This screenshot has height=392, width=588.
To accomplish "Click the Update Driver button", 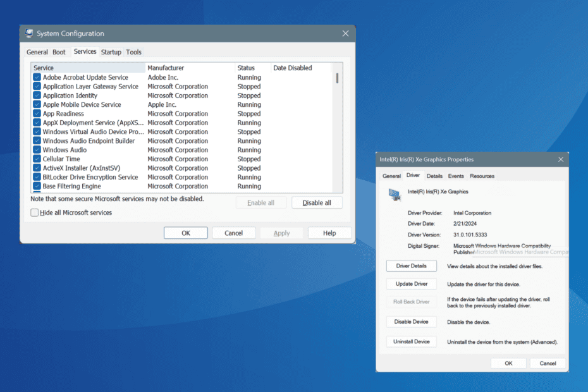I will click(412, 284).
